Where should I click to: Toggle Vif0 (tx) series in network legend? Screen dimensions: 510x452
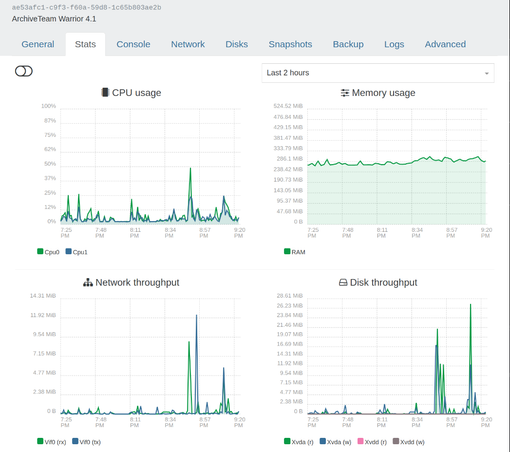click(x=86, y=442)
